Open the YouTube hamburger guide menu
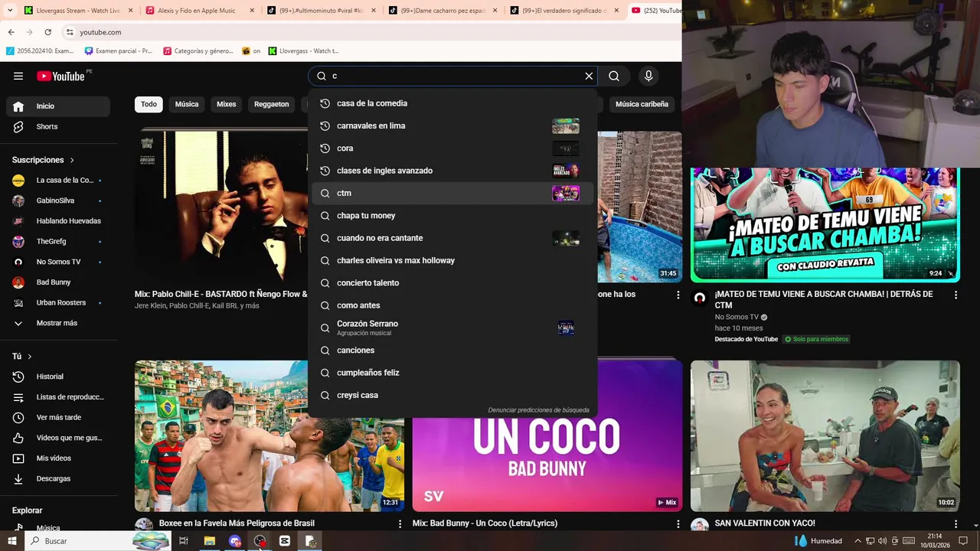 point(18,76)
